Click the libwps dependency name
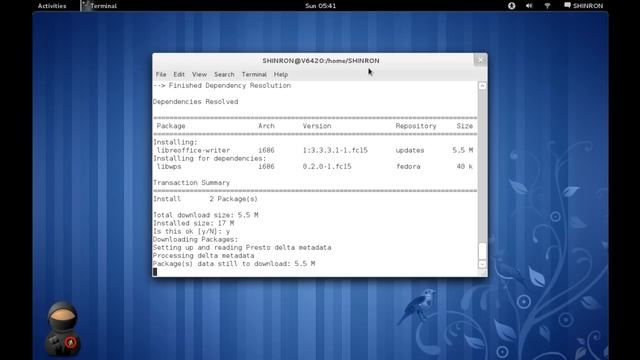The height and width of the screenshot is (360, 640). tap(169, 167)
